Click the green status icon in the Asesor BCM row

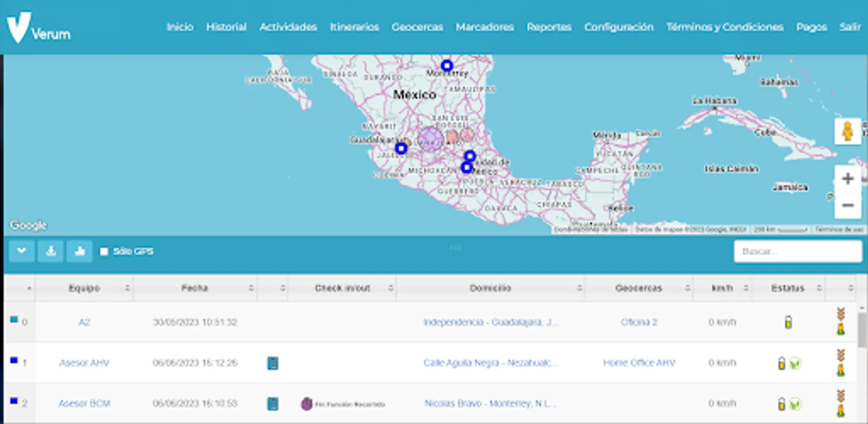(x=795, y=404)
